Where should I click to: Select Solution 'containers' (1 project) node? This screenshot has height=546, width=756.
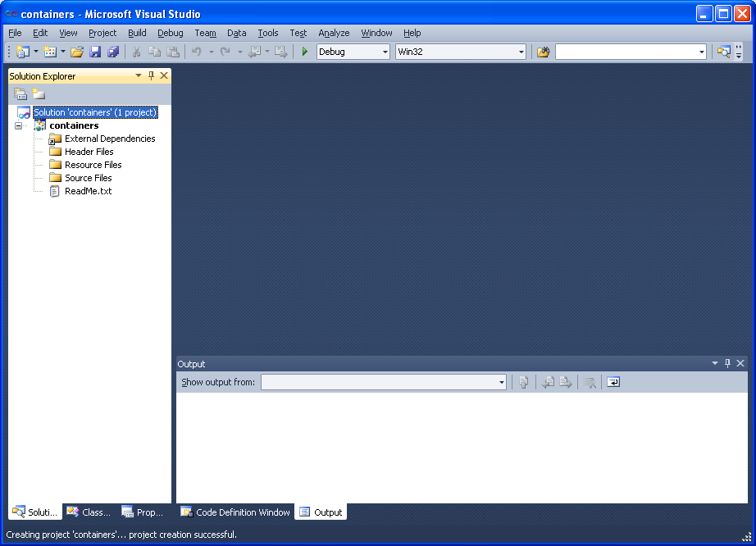tap(95, 112)
